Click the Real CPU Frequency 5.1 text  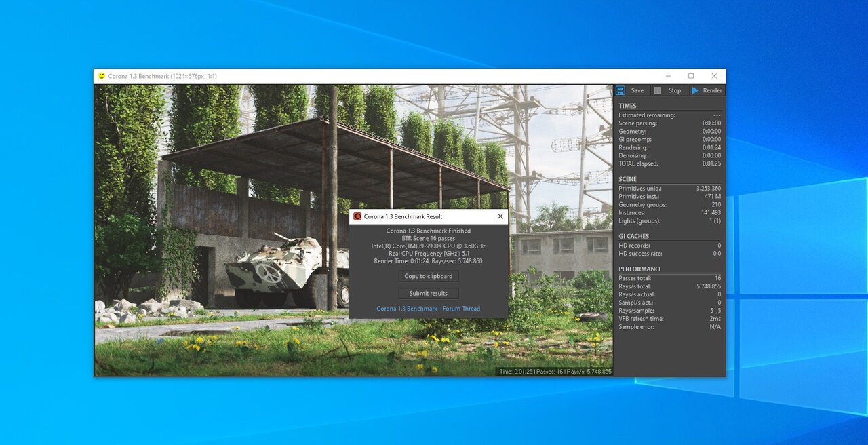429,254
